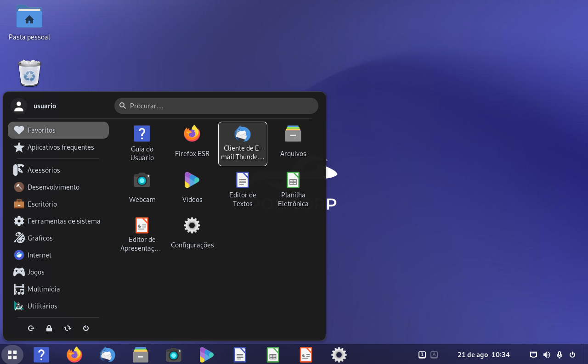Open spreadsheet app from the taskbar
The image size is (588, 364).
tap(273, 355)
